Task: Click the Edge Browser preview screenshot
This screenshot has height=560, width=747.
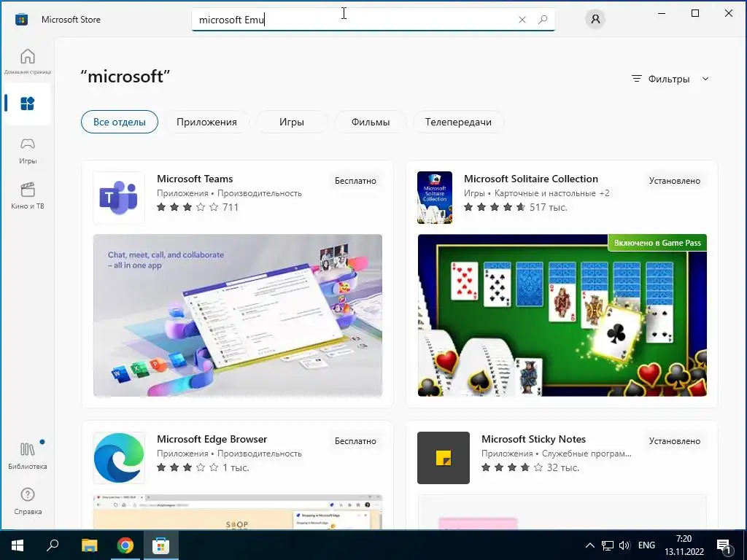Action: (x=238, y=512)
